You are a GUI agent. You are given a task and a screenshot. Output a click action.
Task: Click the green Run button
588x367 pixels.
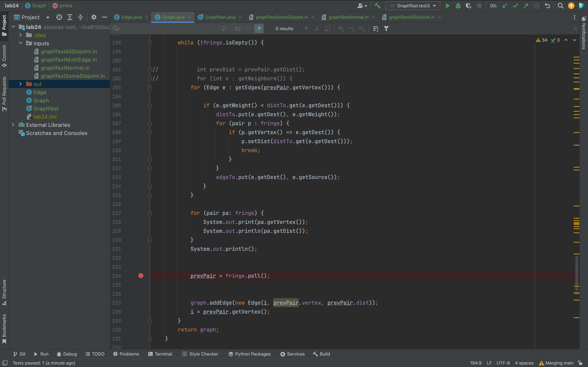click(447, 6)
